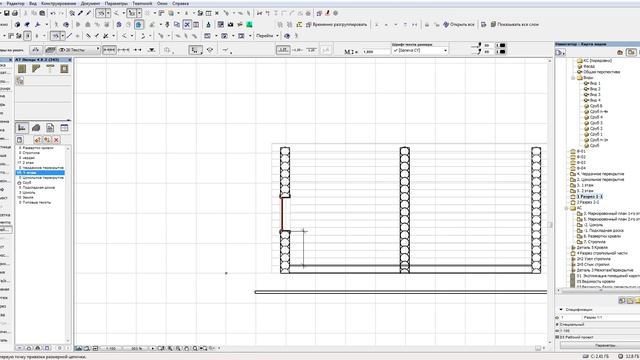This screenshot has height=360, width=640.
Task: Open the Справка menu
Action: (180, 3)
